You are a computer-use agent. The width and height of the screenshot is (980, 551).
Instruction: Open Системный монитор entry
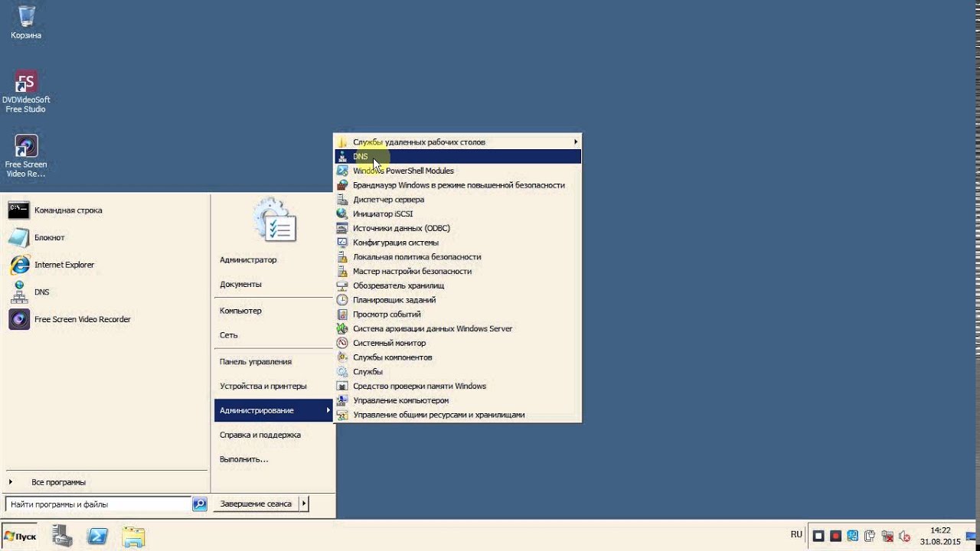coord(458,343)
